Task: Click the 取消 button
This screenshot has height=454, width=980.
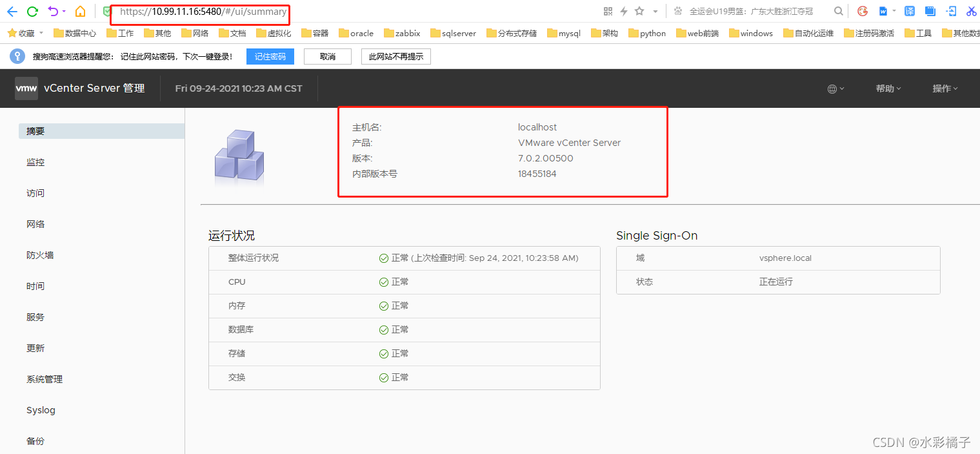Action: (x=328, y=57)
